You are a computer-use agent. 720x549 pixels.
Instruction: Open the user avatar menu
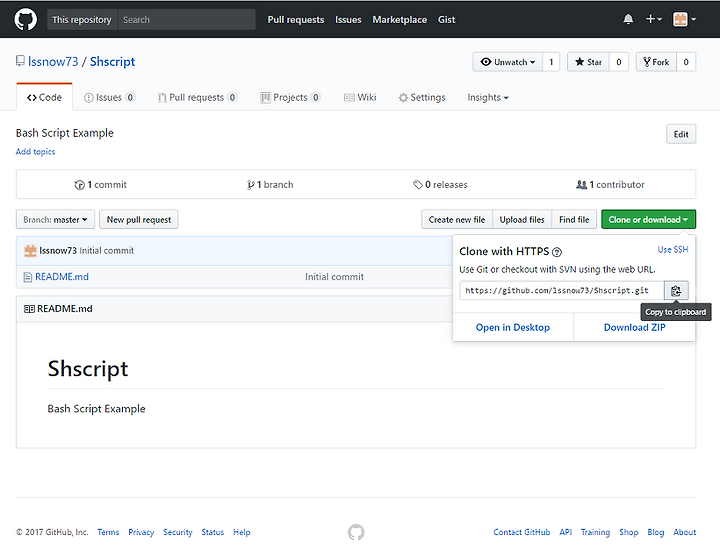click(684, 19)
